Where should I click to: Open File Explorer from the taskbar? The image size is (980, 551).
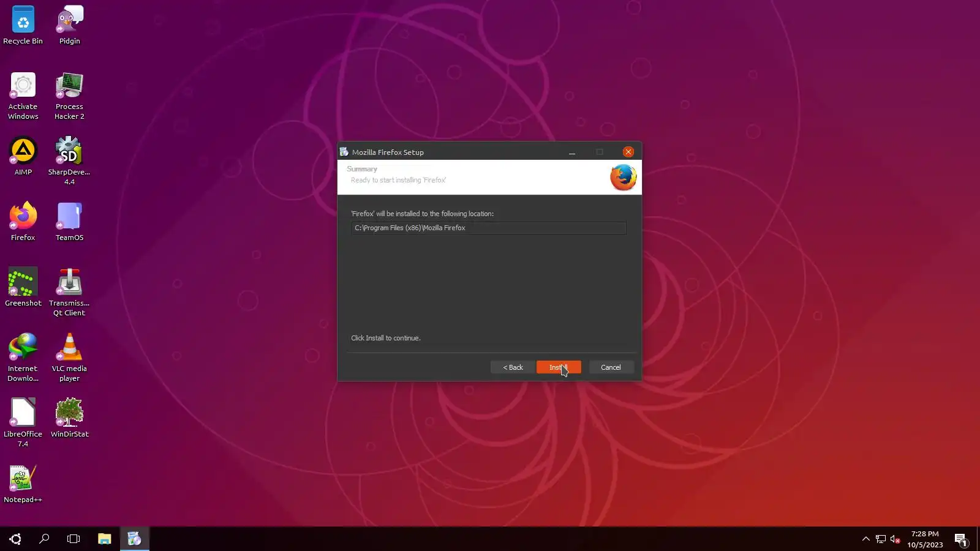[x=104, y=539]
